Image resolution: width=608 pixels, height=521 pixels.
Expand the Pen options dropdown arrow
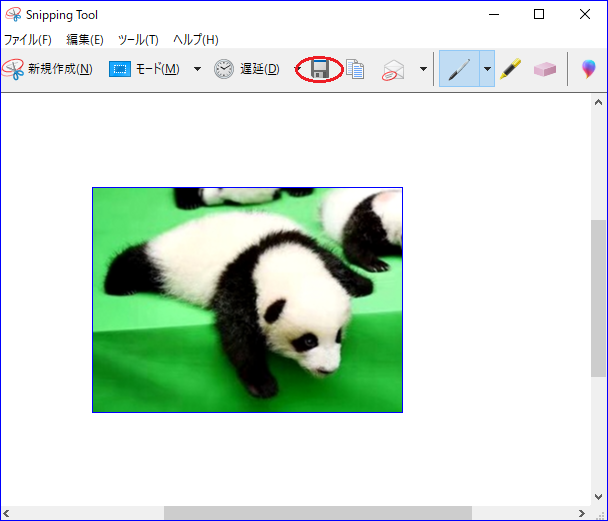pos(487,69)
